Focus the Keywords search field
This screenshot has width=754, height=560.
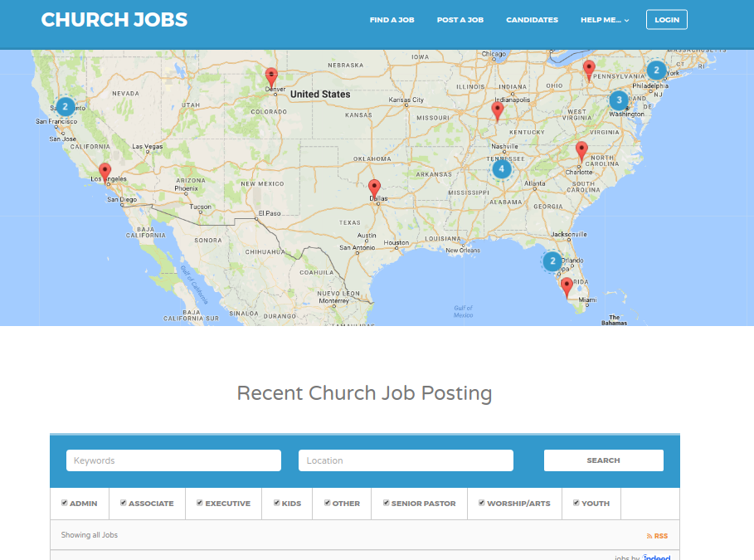[173, 460]
